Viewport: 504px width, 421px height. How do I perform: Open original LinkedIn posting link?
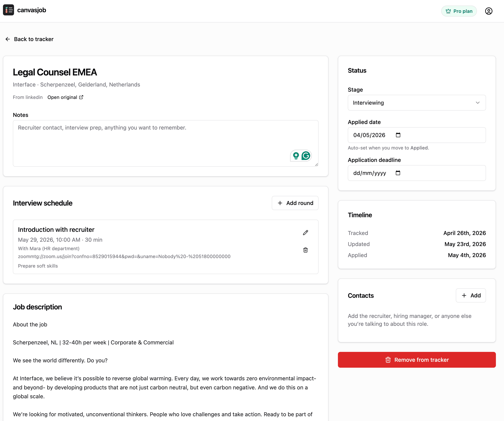pyautogui.click(x=65, y=97)
